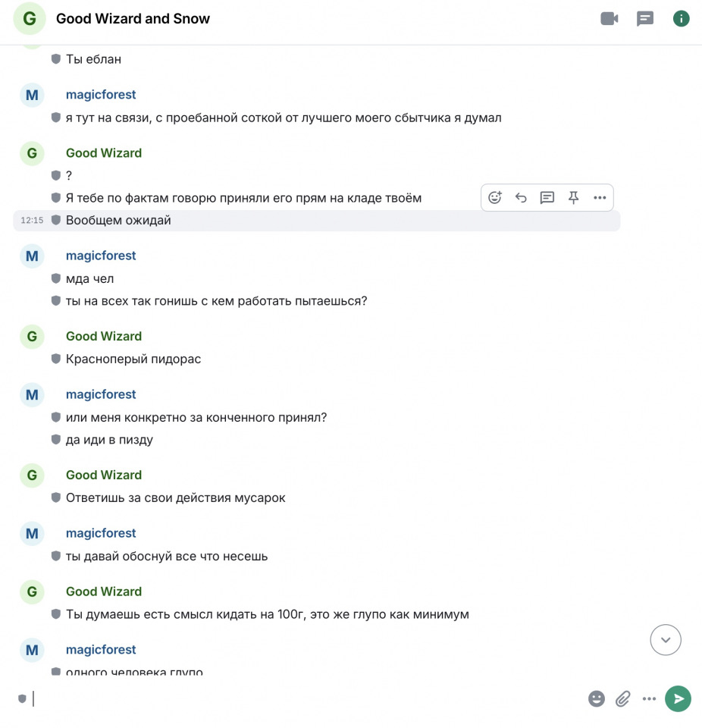Image resolution: width=702 pixels, height=728 pixels.
Task: Pin the hovered message
Action: [573, 198]
